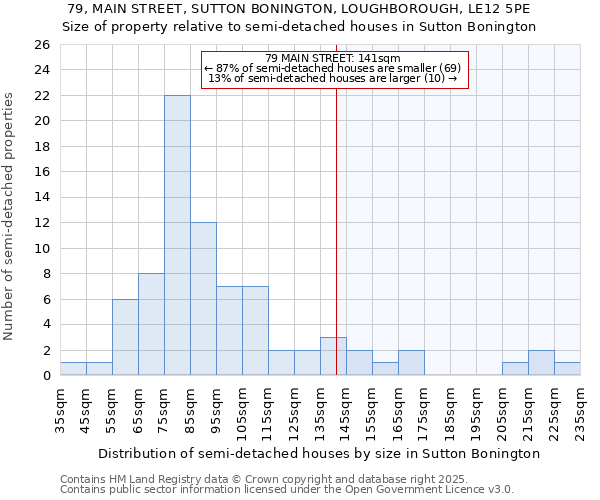Click the y-axis label 'Number of semi-detached properties'
Screen dimensions: 600x500
(x=8, y=216)
